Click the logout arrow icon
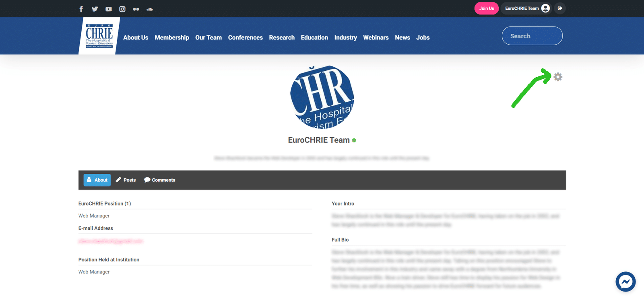644x300 pixels. (560, 8)
